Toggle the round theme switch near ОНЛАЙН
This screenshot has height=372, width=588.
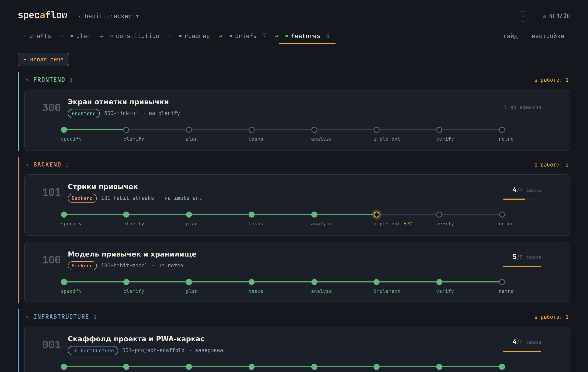[x=522, y=16]
